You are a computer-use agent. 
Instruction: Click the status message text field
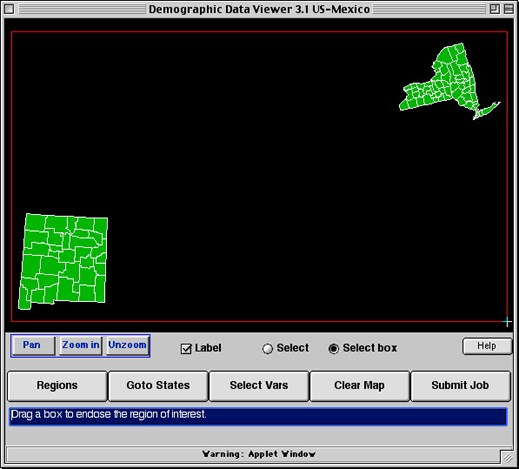pyautogui.click(x=258, y=416)
